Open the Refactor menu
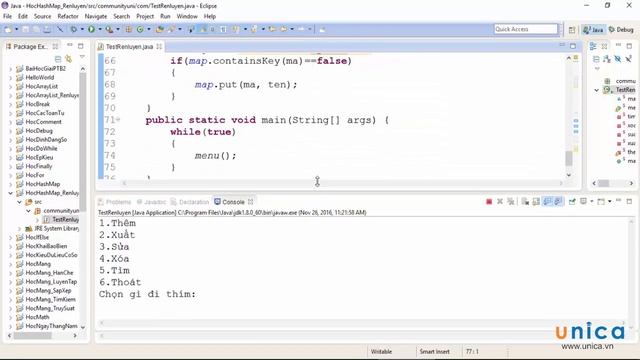Image resolution: width=640 pixels, height=360 pixels. tap(68, 16)
